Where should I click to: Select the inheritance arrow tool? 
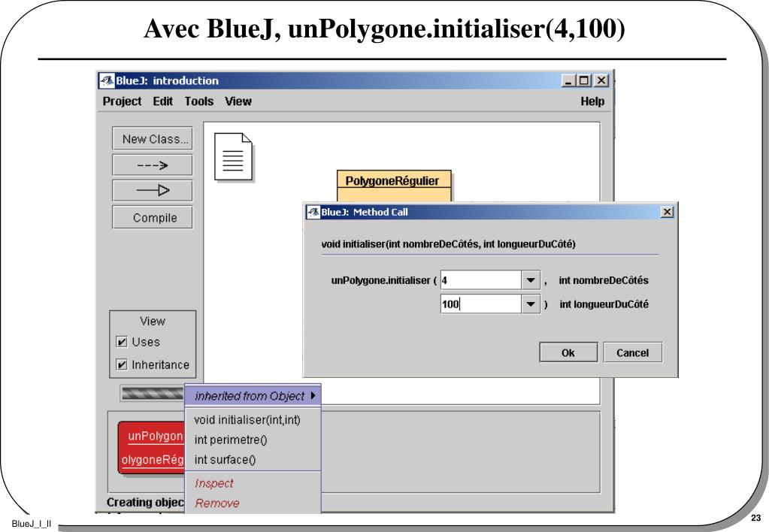point(152,190)
